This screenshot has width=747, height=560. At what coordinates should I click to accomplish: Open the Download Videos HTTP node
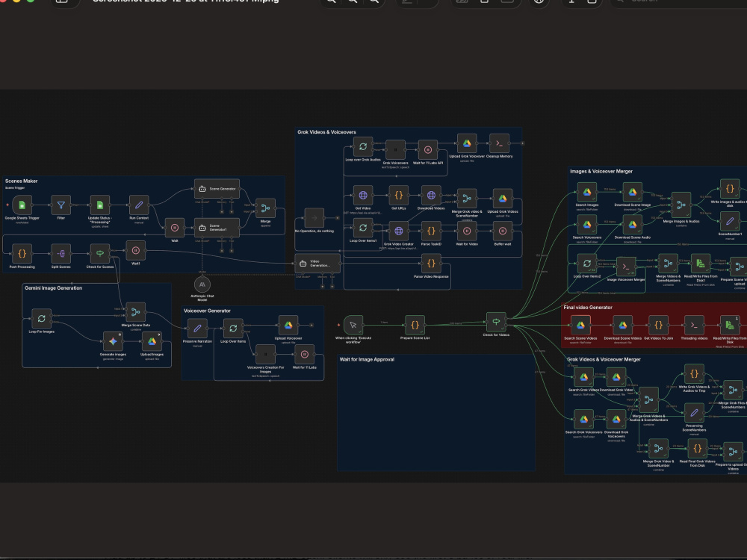coord(431,195)
